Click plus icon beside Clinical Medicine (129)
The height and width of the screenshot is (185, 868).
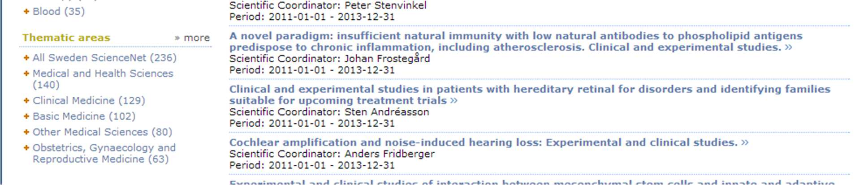26,101
